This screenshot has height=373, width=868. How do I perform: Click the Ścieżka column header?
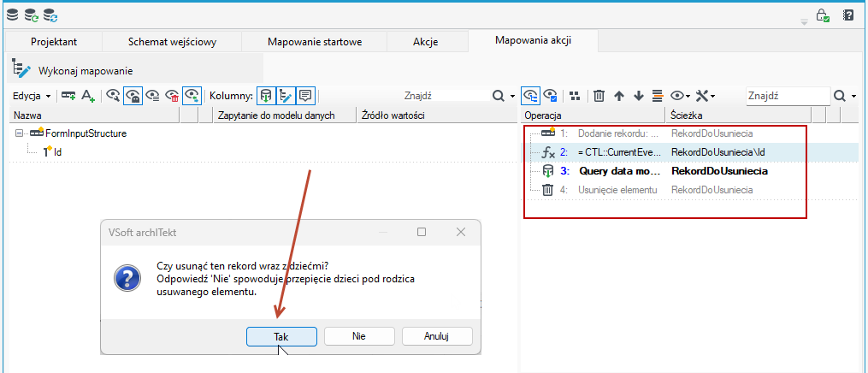pos(738,115)
